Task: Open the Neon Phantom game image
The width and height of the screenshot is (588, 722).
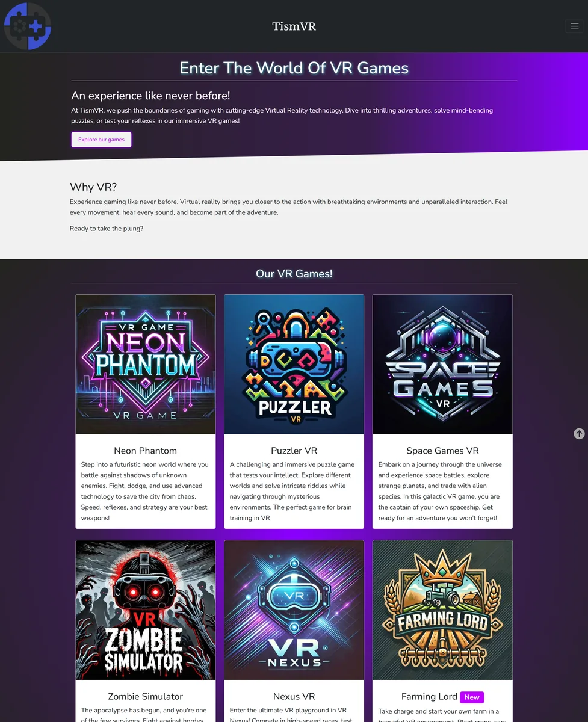Action: tap(146, 365)
